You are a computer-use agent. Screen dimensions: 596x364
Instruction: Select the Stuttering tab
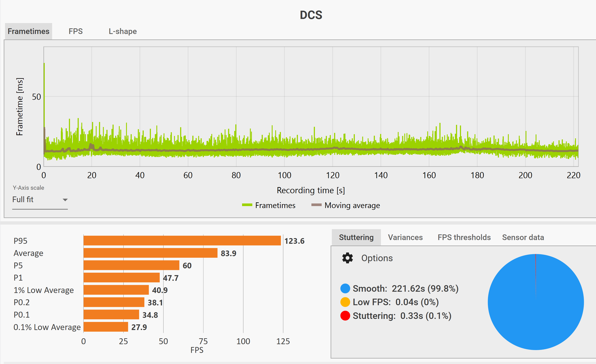[x=356, y=237]
